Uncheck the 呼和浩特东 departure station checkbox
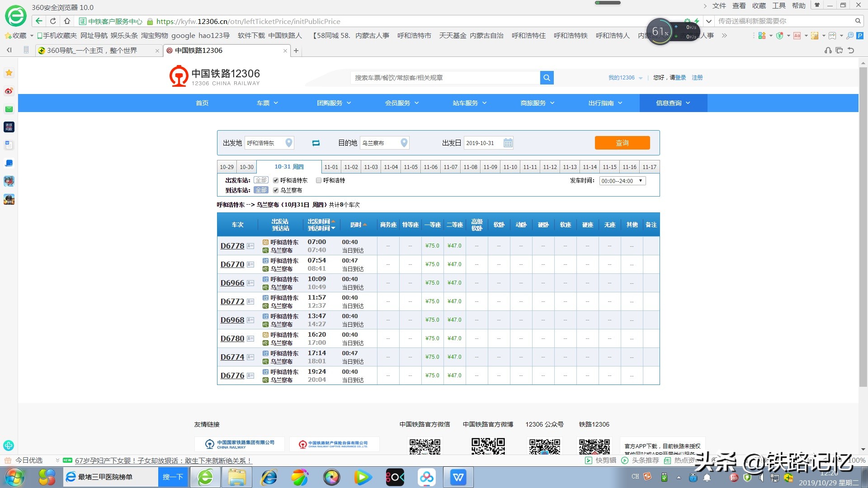 point(276,180)
